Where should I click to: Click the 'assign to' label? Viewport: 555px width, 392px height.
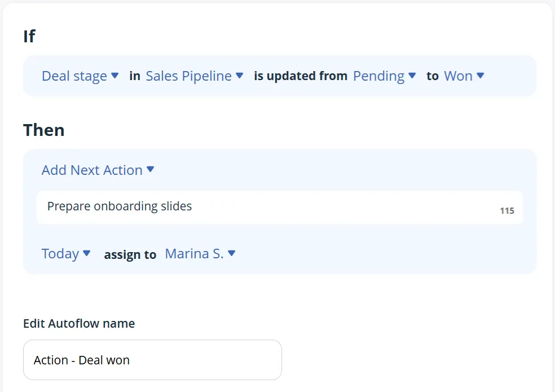pos(130,254)
